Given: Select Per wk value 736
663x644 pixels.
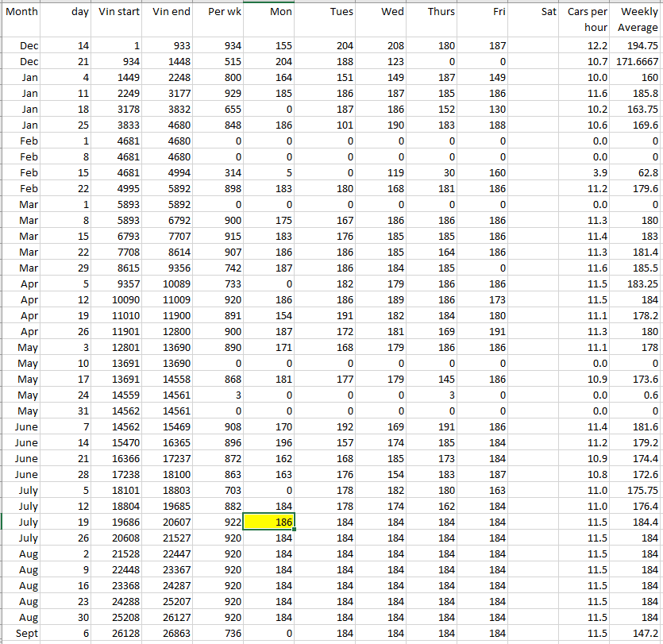Looking at the screenshot, I should 219,633.
